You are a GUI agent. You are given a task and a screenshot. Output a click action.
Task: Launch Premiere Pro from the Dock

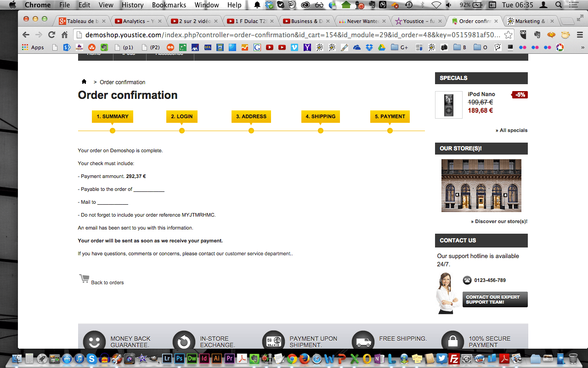pyautogui.click(x=229, y=358)
